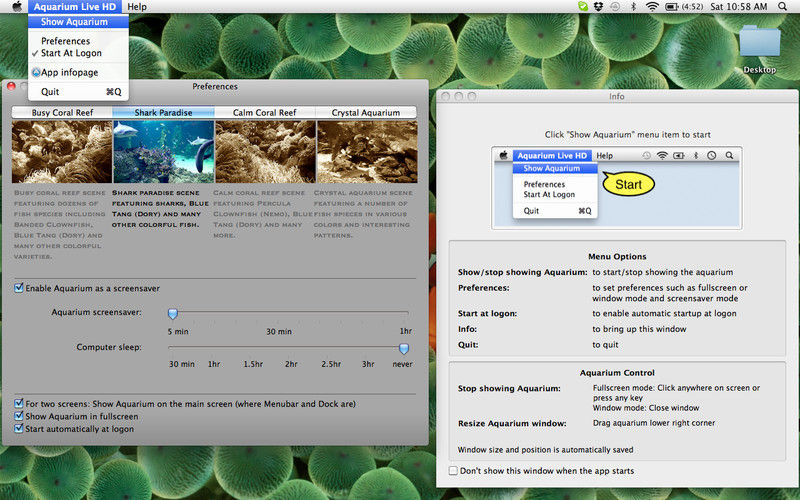Viewport: 800px width, 500px height.
Task: Switch to Busy Coral Reef tab
Action: click(62, 112)
